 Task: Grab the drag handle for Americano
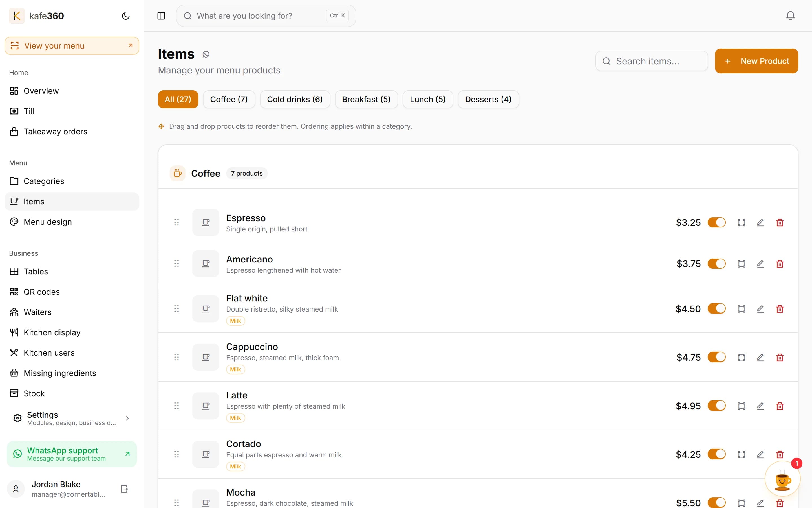pyautogui.click(x=176, y=264)
